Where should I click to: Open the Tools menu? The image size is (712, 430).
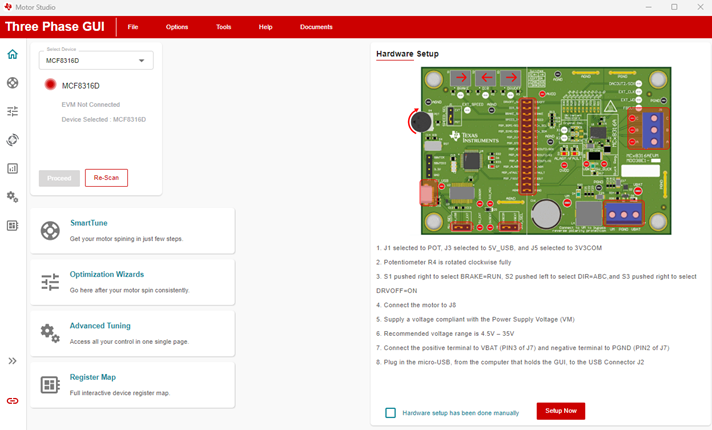click(x=223, y=27)
